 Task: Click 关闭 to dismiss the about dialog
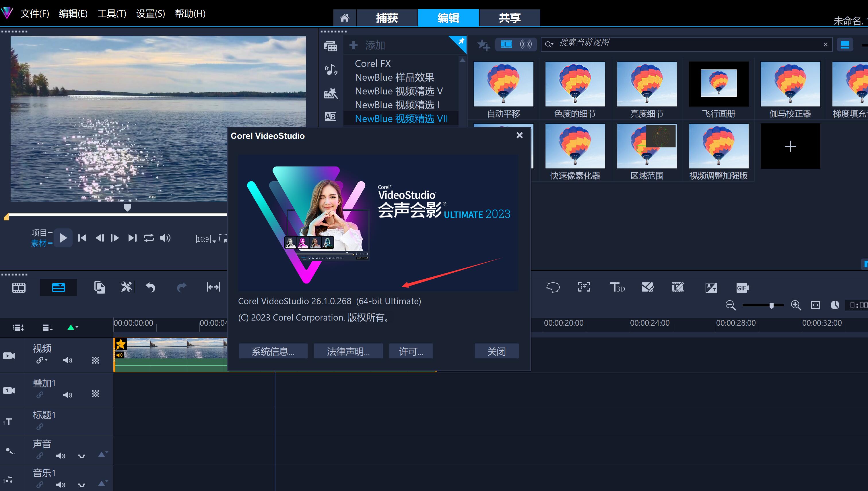(496, 351)
